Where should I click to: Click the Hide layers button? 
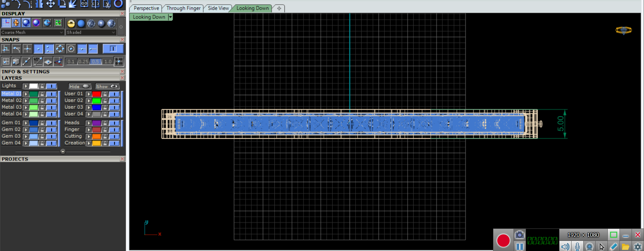(x=79, y=86)
